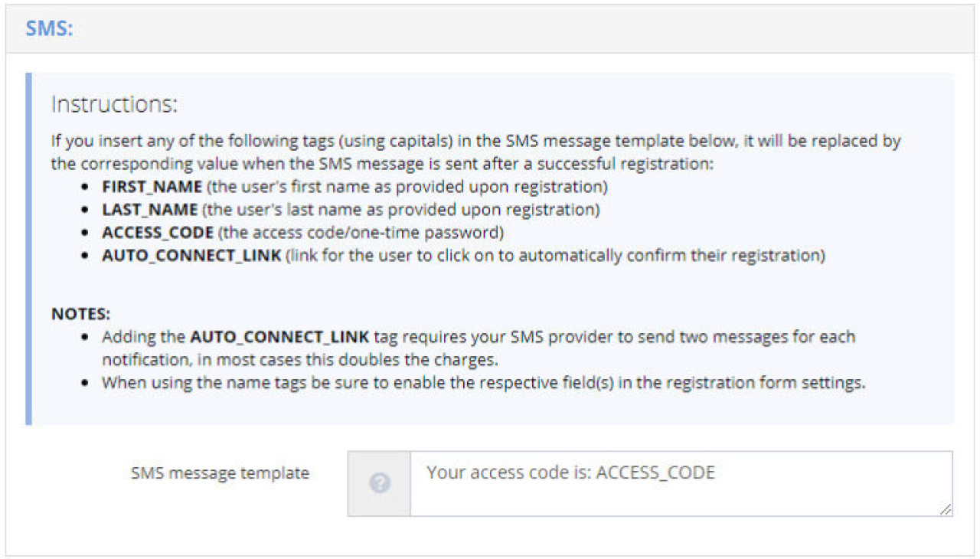Click the SMS message template label
The image size is (980, 559).
pos(220,473)
